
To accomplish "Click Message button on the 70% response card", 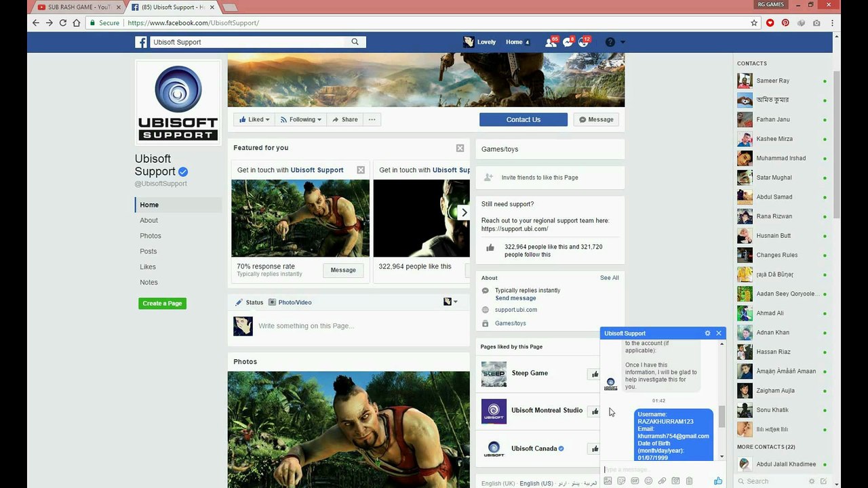I will pyautogui.click(x=343, y=270).
